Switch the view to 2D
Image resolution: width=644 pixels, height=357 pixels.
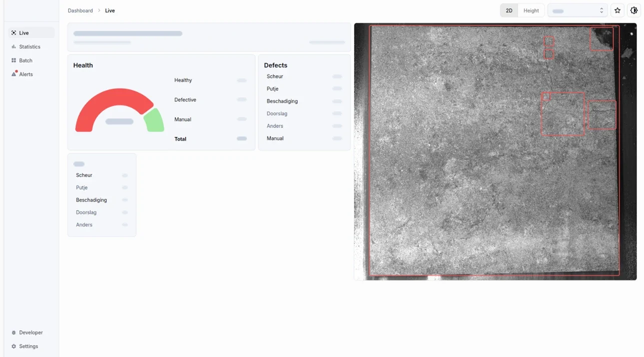tap(509, 10)
